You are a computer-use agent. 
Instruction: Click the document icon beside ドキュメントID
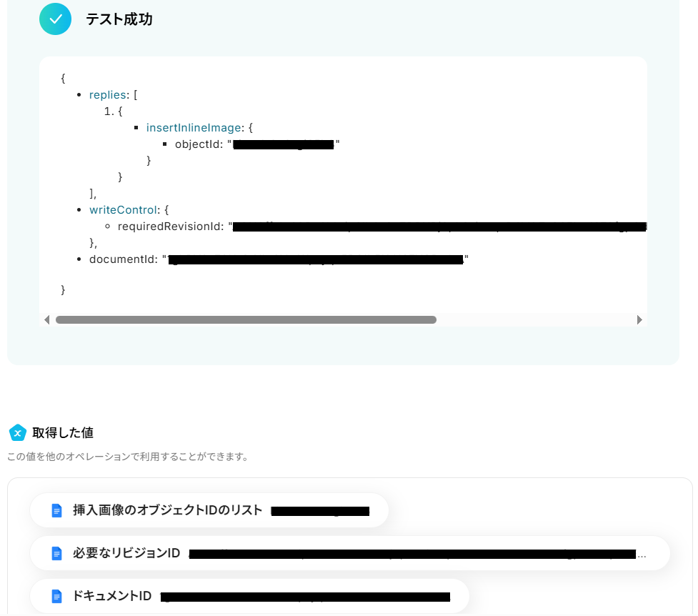click(x=56, y=596)
